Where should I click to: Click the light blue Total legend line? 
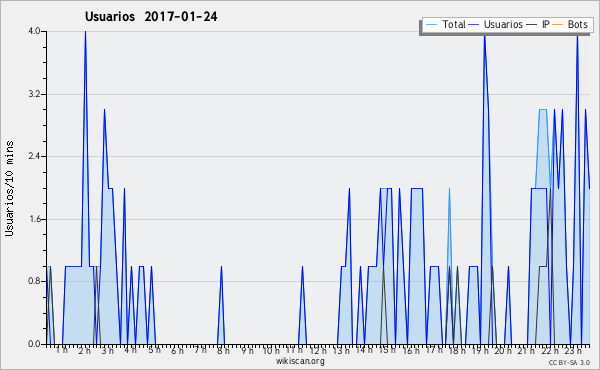click(431, 25)
